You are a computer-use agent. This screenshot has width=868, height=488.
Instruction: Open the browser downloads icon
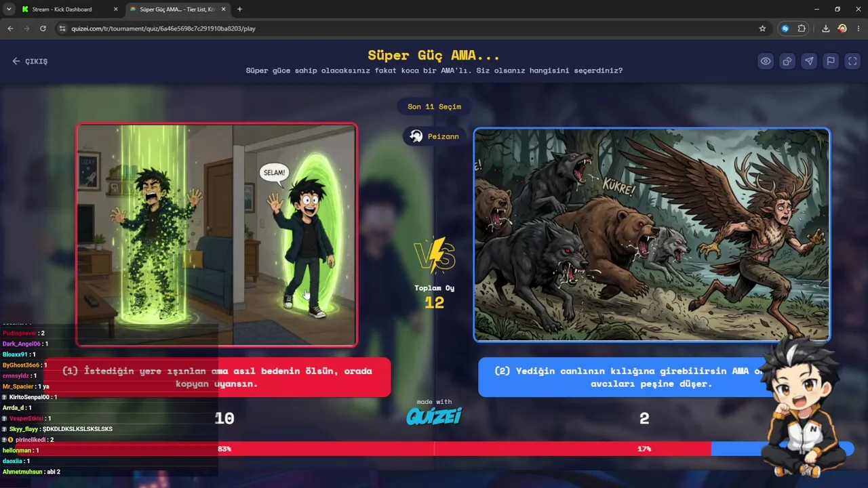point(825,28)
